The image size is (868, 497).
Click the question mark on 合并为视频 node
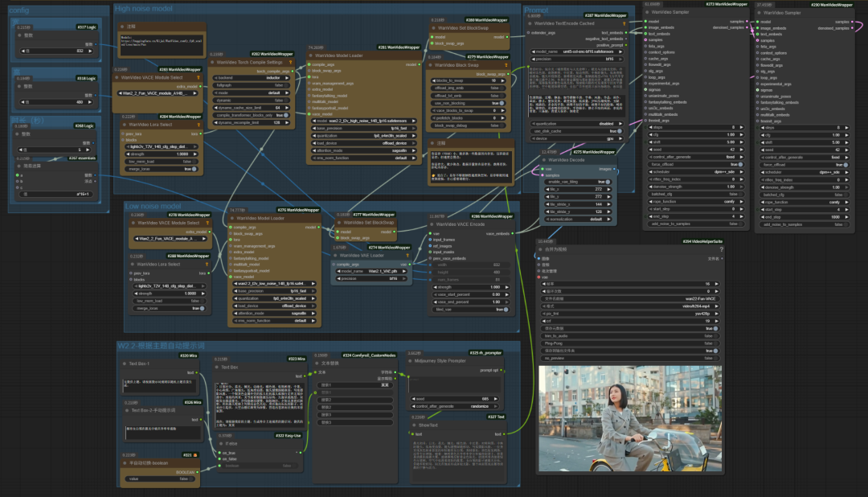[721, 249]
